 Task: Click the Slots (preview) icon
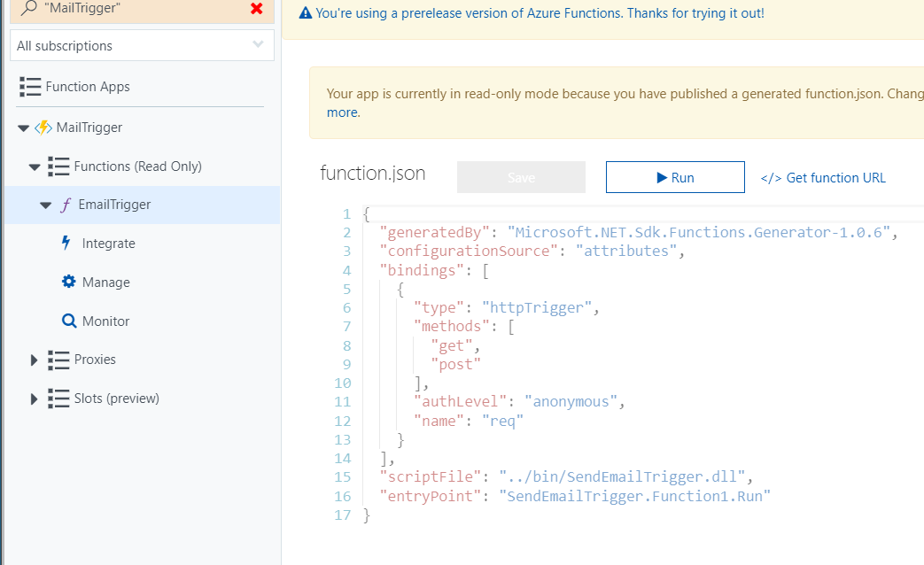pos(57,398)
